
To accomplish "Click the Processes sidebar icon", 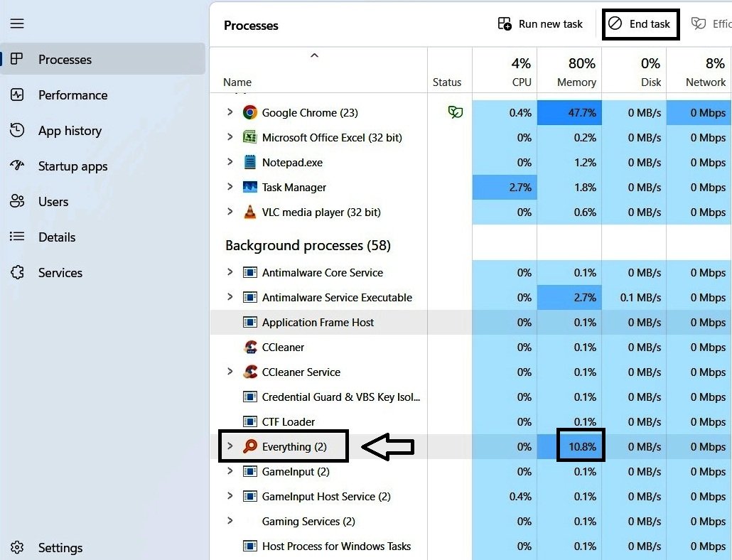I will pos(17,59).
